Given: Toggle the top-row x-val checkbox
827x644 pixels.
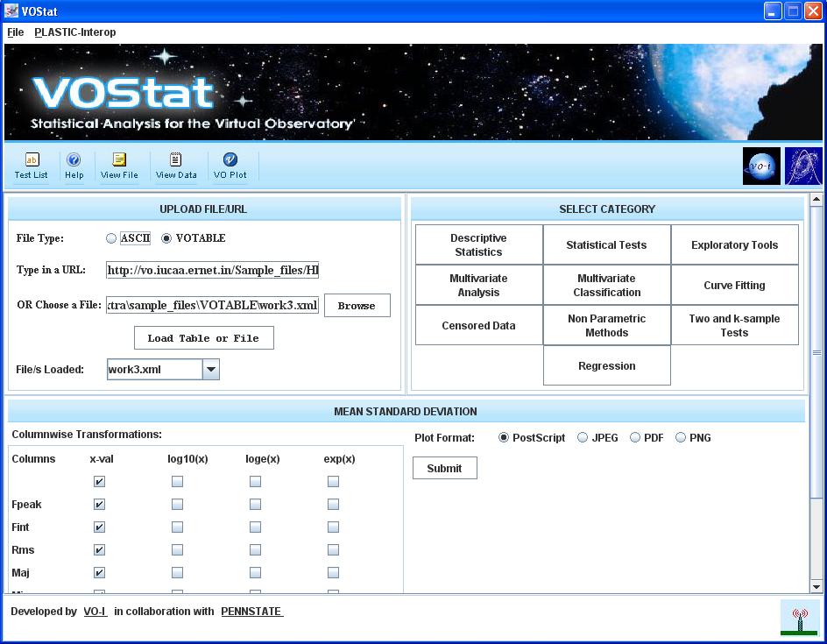Looking at the screenshot, I should click(99, 482).
